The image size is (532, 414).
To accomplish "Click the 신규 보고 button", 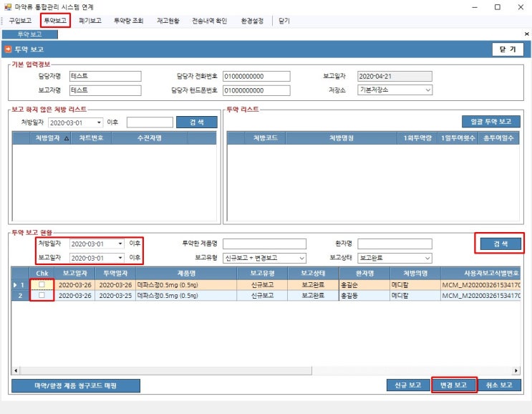I will (x=408, y=385).
